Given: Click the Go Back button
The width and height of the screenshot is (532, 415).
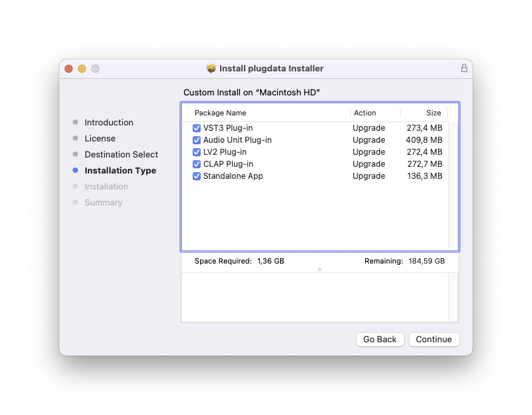Looking at the screenshot, I should pyautogui.click(x=379, y=340).
